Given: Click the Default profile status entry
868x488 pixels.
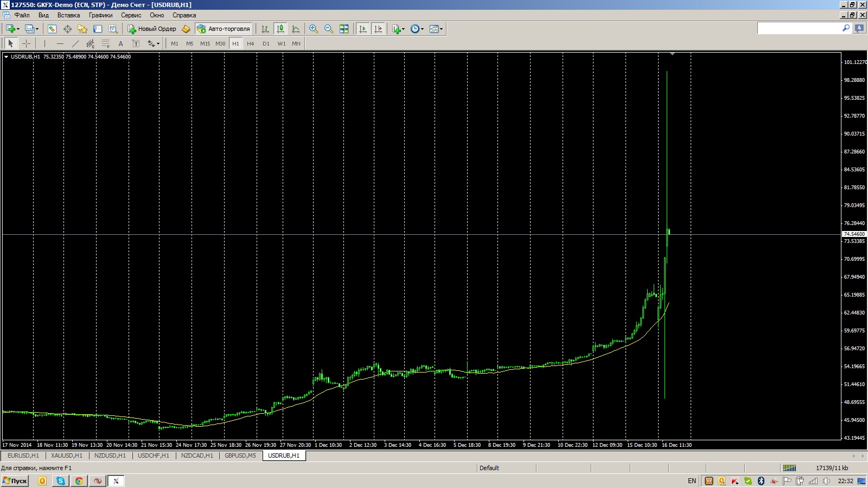Looking at the screenshot, I should point(489,468).
